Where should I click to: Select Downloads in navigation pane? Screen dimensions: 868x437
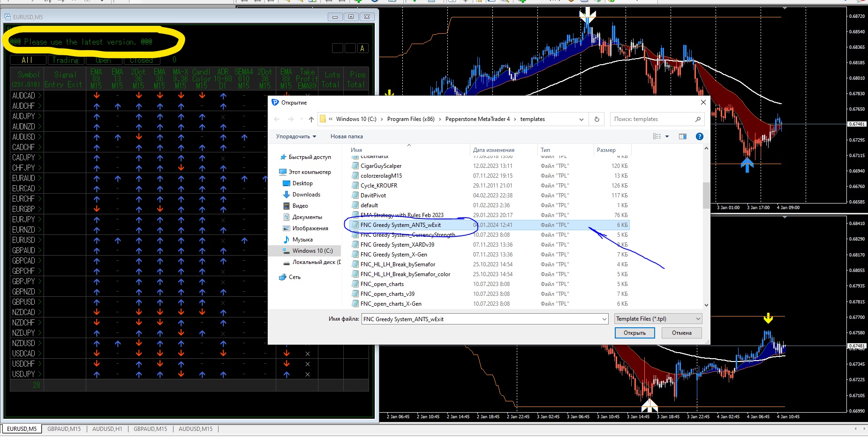(x=306, y=195)
